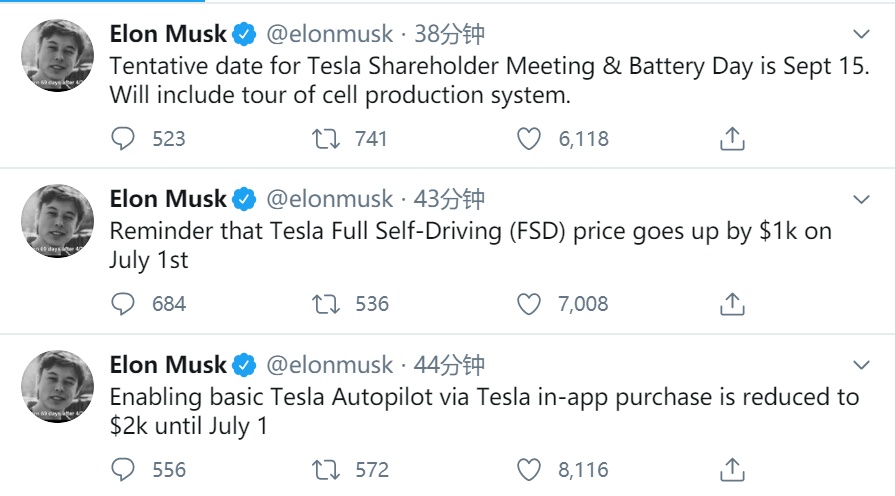The image size is (895, 496).
Task: Click the @elonmusk handle on the FSD tweet
Action: click(x=329, y=199)
